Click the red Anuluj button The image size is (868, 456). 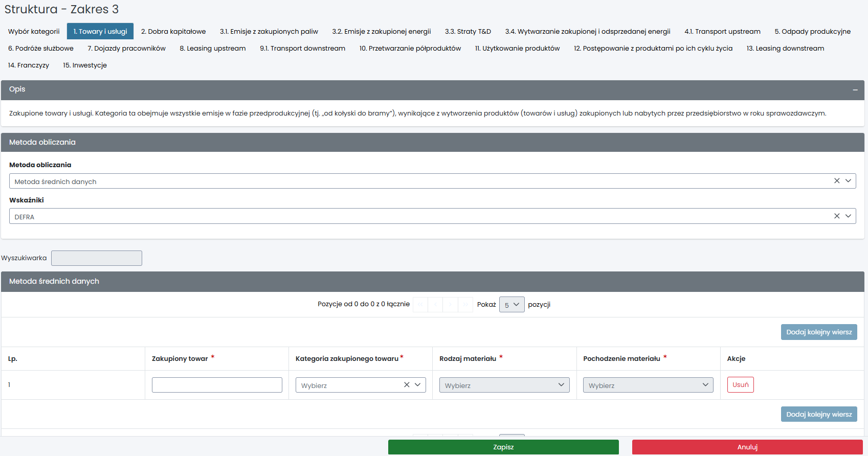[747, 447]
